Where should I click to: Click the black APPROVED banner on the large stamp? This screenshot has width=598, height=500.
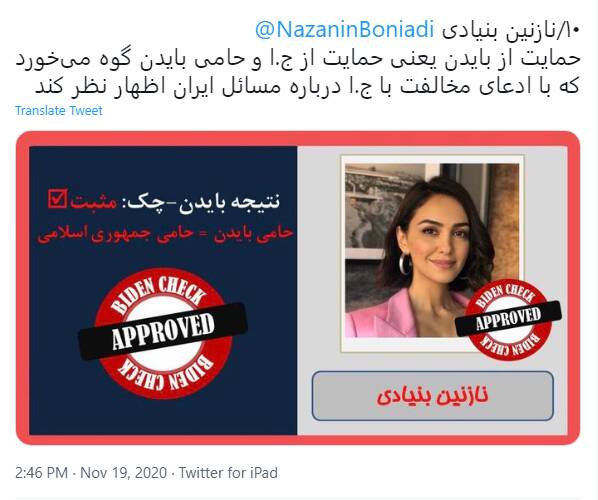pos(163,332)
